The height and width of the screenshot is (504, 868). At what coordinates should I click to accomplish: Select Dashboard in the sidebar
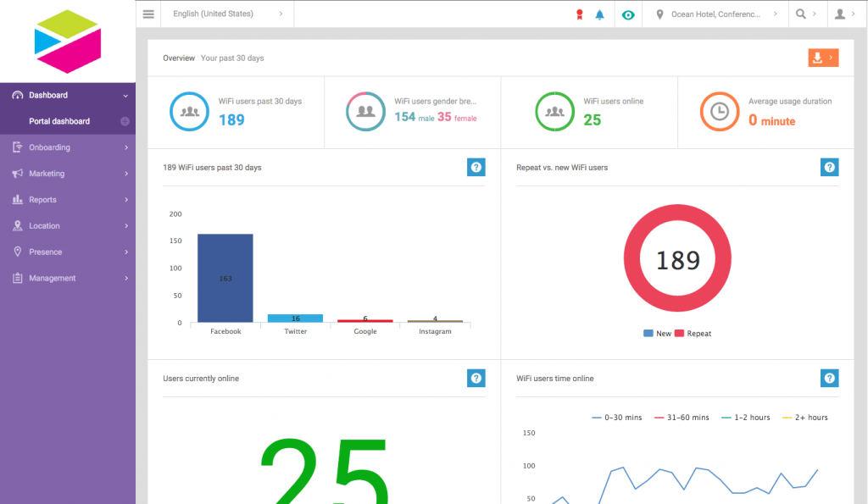tap(68, 95)
